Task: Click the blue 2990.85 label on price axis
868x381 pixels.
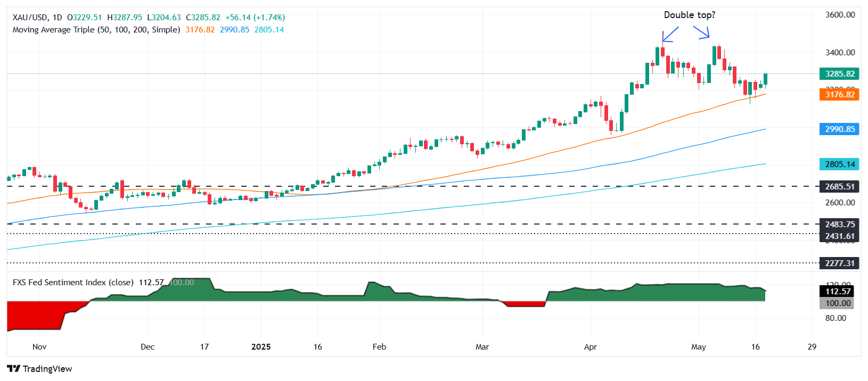Action: click(839, 129)
